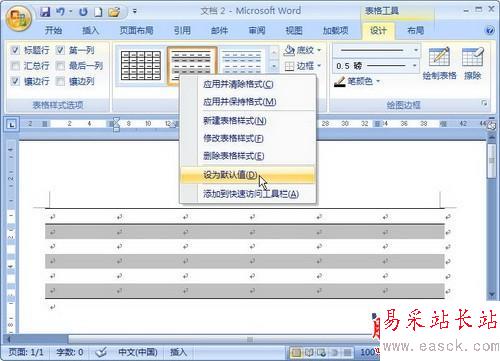Open a file with folder icon
The image size is (500, 361).
114,12
